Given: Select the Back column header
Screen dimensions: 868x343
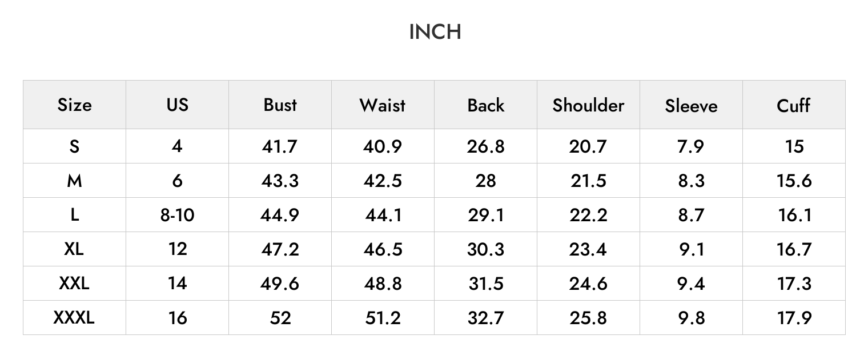Looking at the screenshot, I should point(486,105).
